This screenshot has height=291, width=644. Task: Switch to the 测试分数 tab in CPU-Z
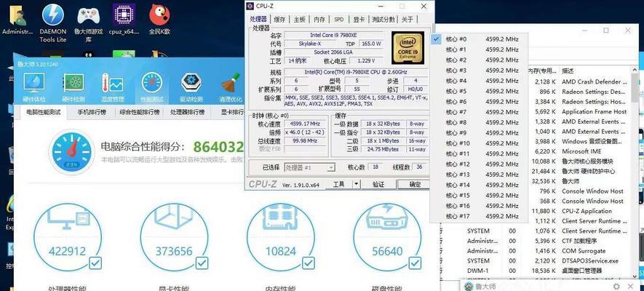(x=383, y=20)
